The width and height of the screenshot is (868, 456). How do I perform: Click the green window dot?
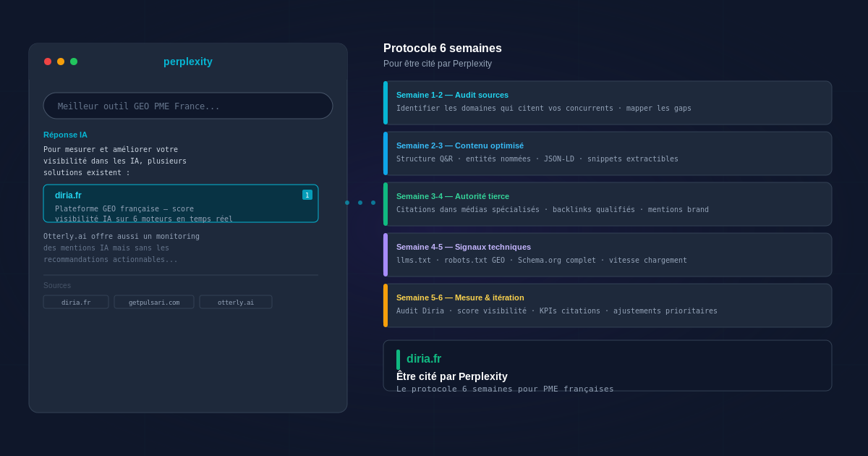click(74, 62)
